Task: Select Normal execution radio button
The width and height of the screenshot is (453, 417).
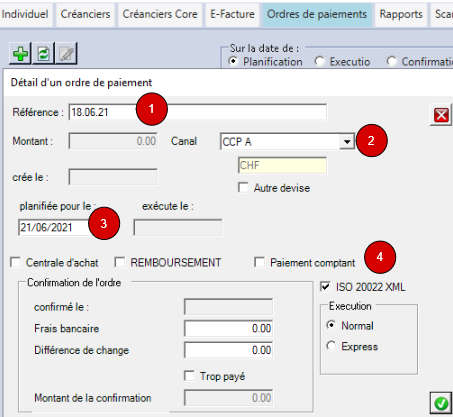Action: 331,325
